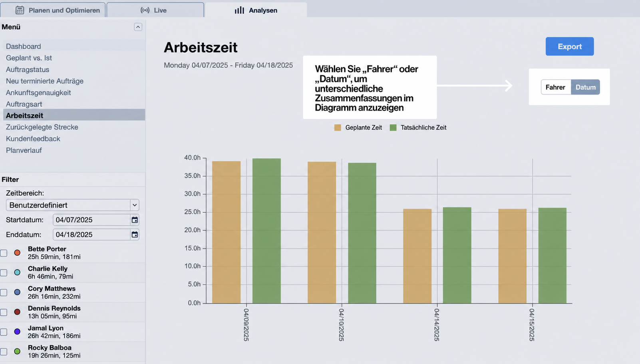Switch to the Live tab

(155, 10)
